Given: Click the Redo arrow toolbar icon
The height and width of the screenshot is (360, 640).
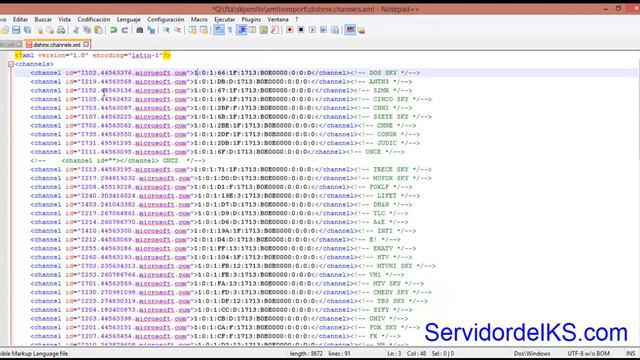Looking at the screenshot, I should pyautogui.click(x=124, y=30).
